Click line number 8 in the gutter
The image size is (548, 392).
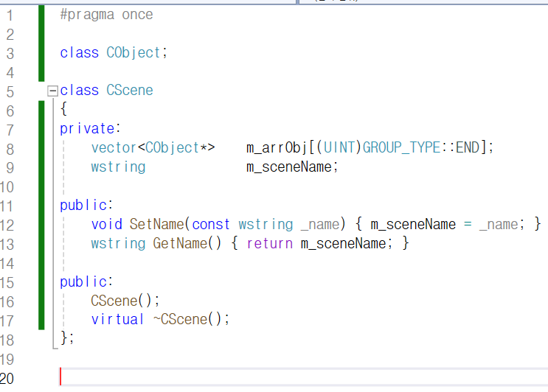tap(10, 150)
